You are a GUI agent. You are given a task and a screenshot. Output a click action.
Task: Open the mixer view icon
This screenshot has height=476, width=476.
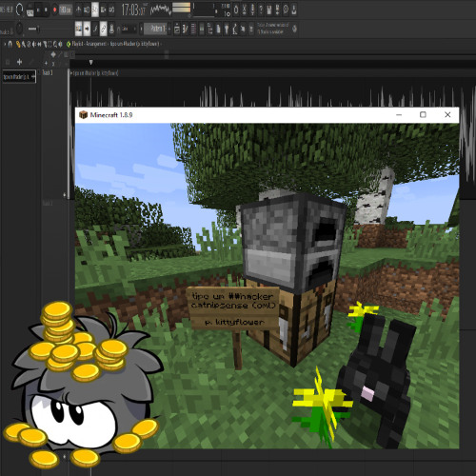pyautogui.click(x=202, y=29)
